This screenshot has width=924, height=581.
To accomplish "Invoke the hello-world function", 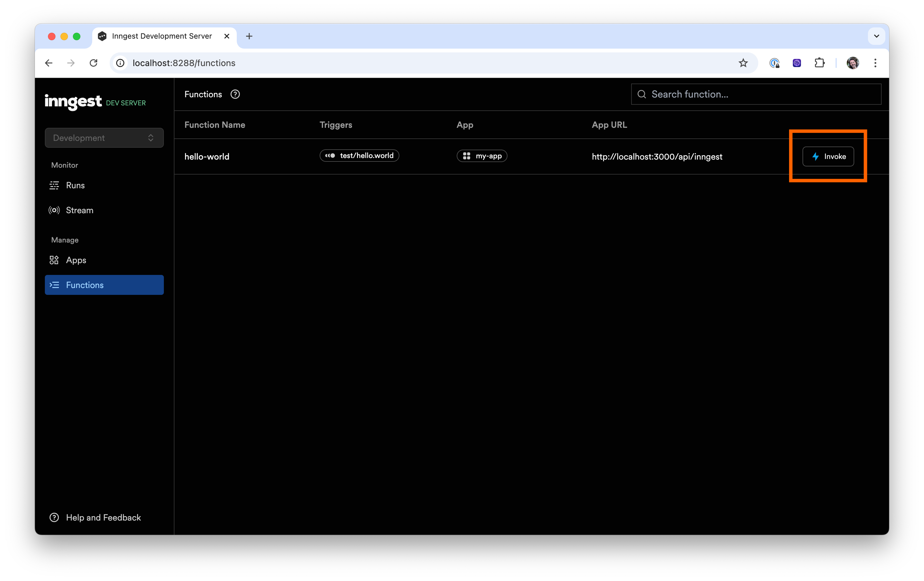I will click(x=828, y=156).
